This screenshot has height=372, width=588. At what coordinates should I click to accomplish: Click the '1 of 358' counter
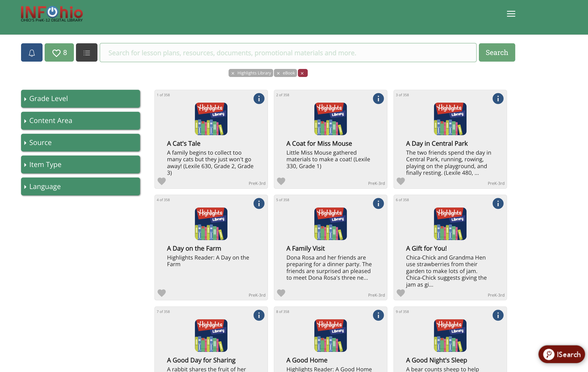tap(163, 95)
